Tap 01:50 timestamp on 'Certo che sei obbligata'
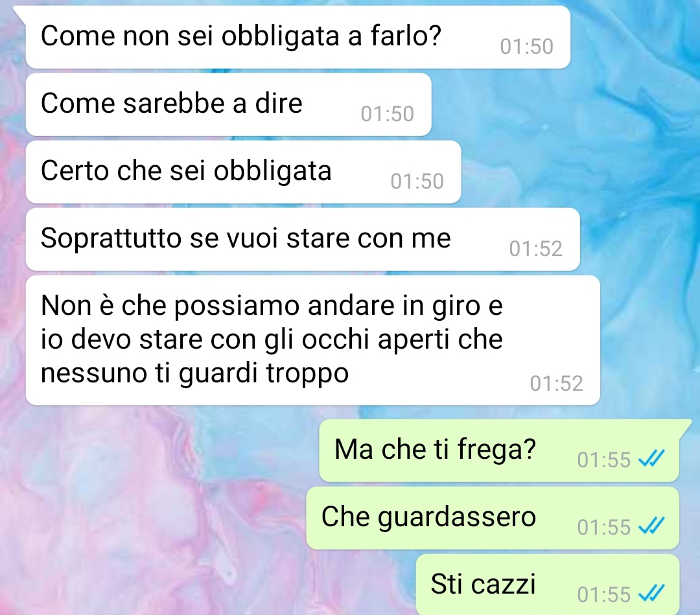The width and height of the screenshot is (700, 615). click(417, 181)
